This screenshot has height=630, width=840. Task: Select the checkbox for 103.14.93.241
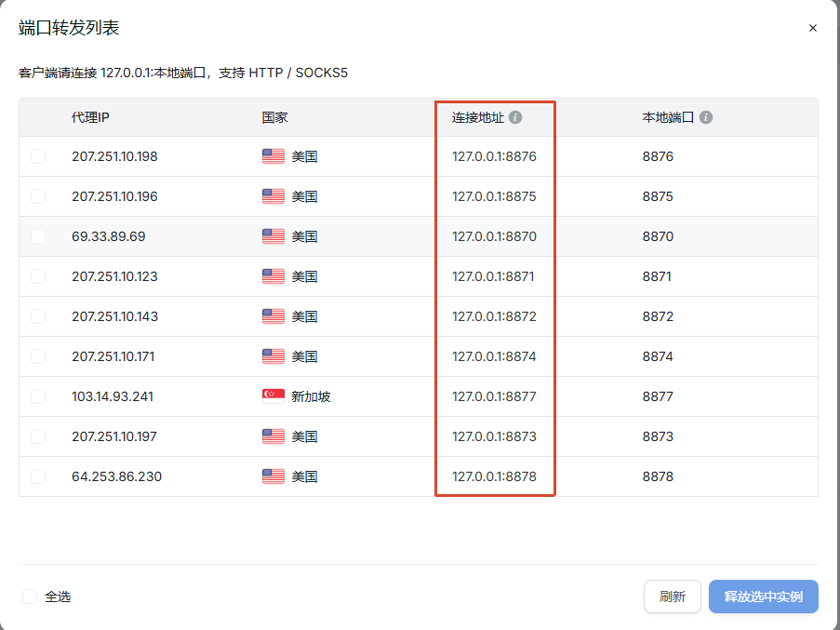click(x=38, y=396)
